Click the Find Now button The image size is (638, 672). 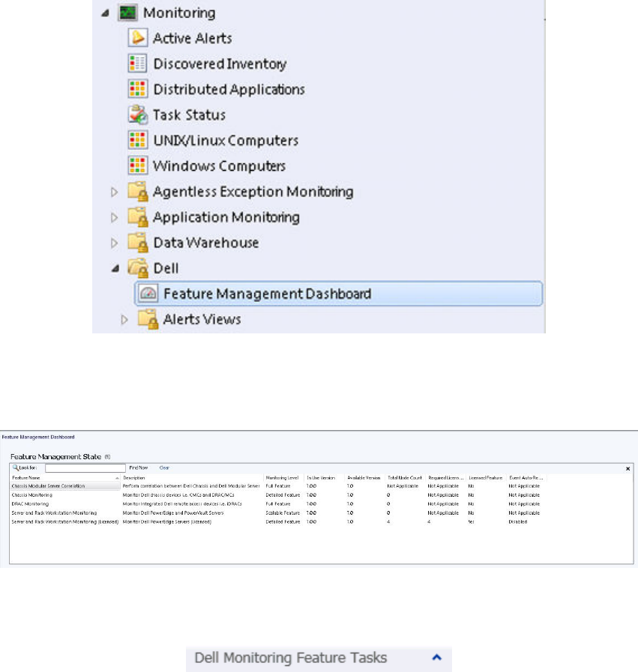click(139, 467)
